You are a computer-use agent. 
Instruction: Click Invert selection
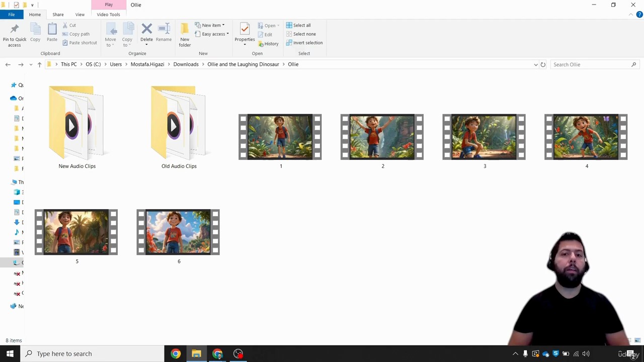pyautogui.click(x=304, y=43)
